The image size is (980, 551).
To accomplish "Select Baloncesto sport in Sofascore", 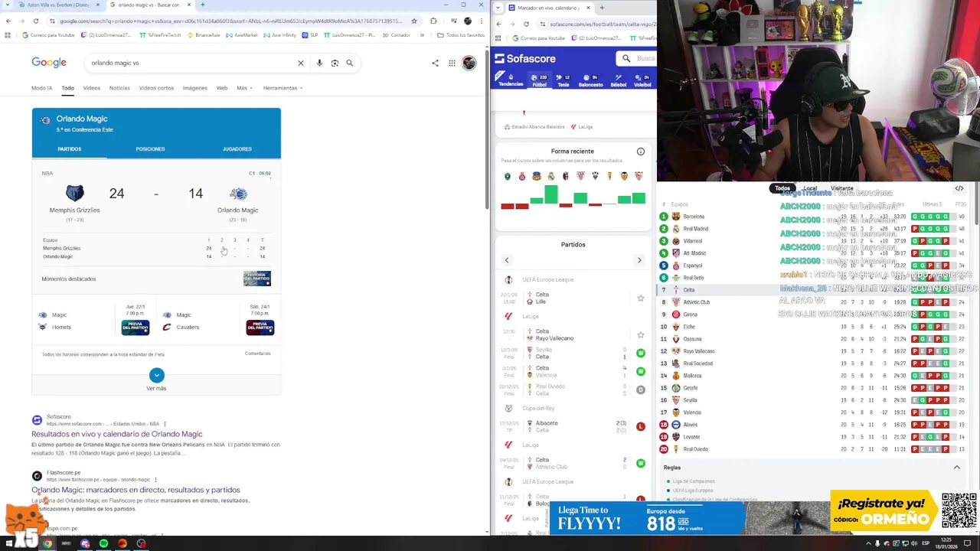I will [590, 80].
